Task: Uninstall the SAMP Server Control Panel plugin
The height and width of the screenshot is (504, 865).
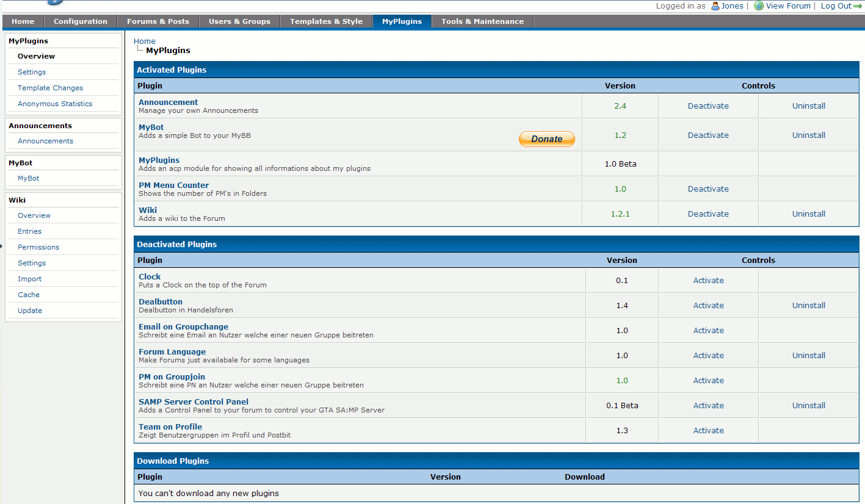Action: [x=808, y=406]
